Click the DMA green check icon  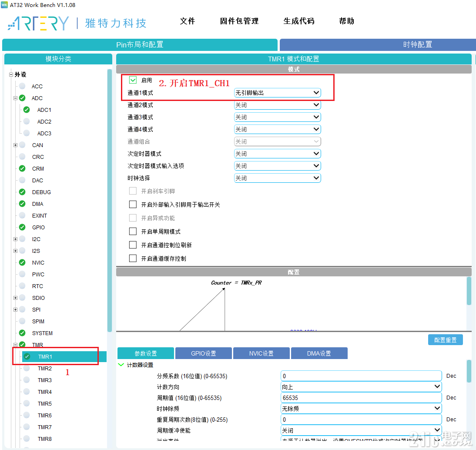(x=22, y=204)
